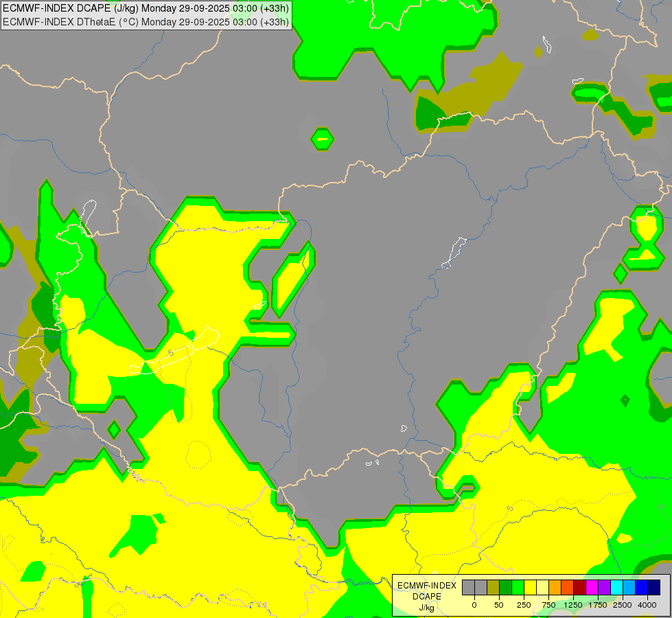
Task: Select the bright green legend swatch
Action: [x=518, y=587]
